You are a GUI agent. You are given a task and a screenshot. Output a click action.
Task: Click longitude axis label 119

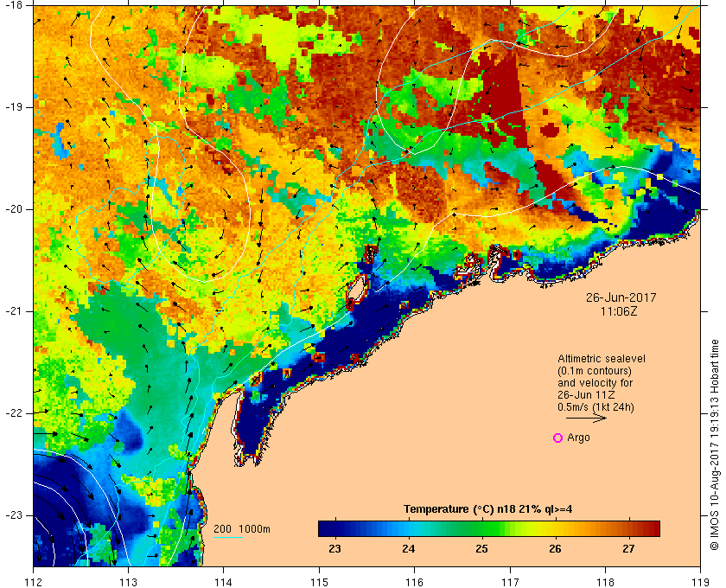(700, 582)
